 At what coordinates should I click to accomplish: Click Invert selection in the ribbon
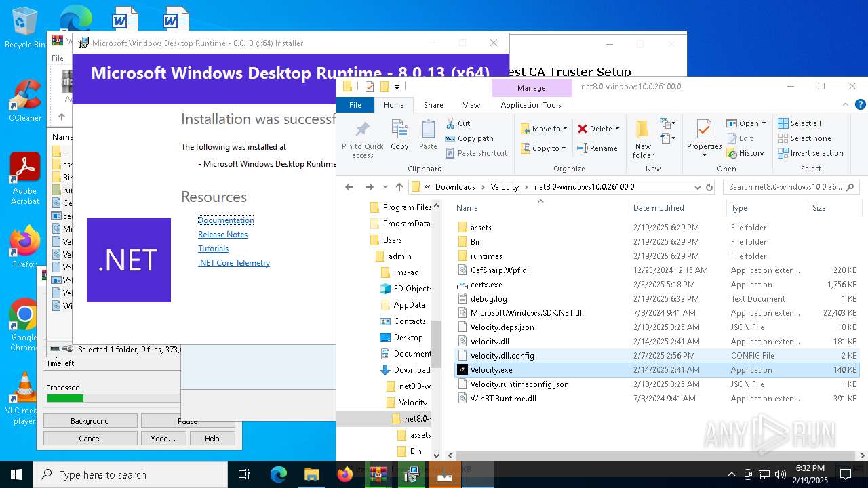pos(810,153)
